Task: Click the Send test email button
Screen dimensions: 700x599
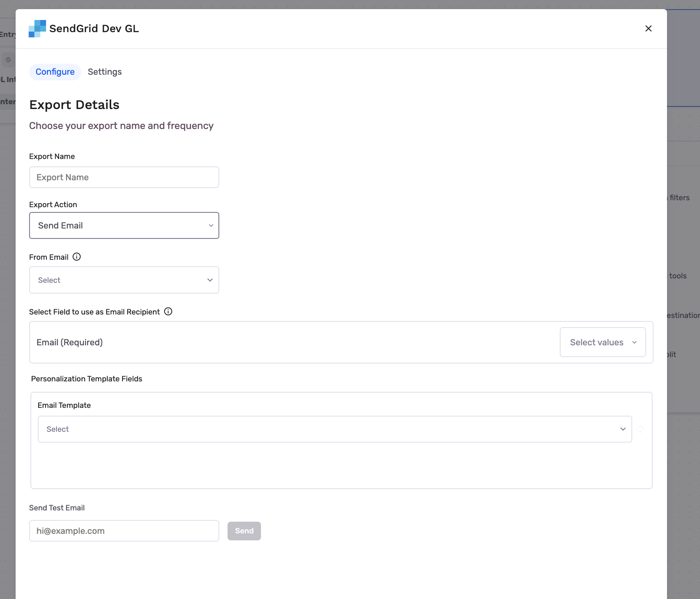Action: click(244, 531)
